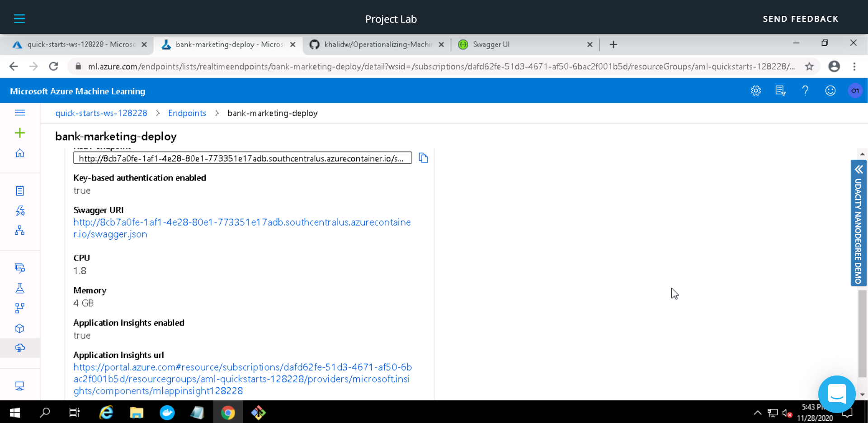Go back in browser history
This screenshot has height=423, width=868.
pos(14,67)
